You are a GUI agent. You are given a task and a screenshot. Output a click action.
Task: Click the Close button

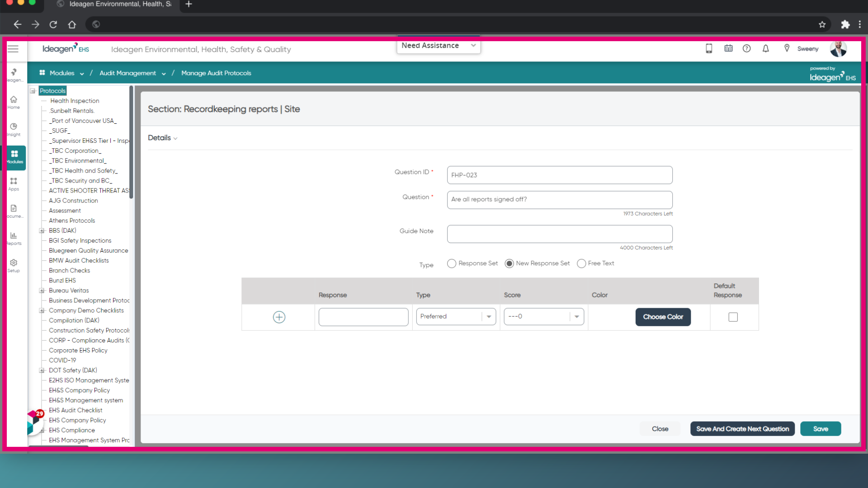(660, 429)
